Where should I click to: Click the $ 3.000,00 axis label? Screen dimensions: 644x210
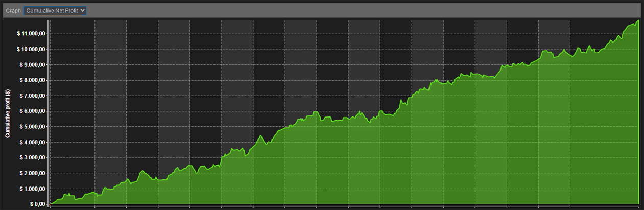click(33, 158)
